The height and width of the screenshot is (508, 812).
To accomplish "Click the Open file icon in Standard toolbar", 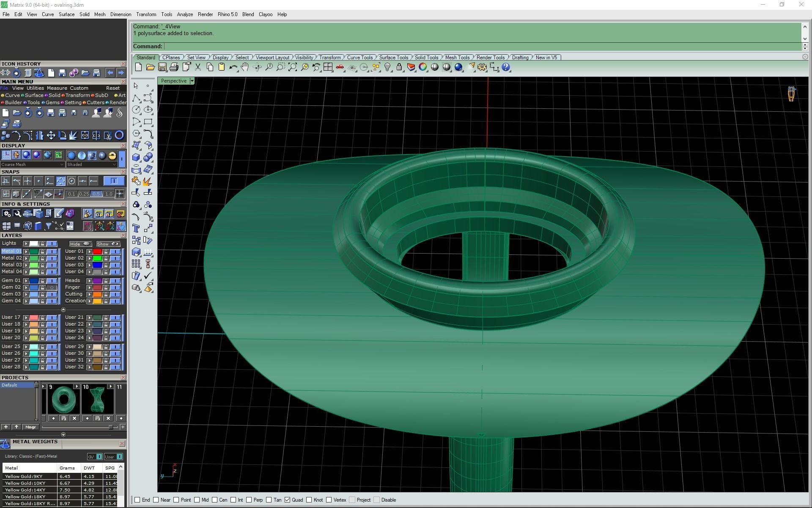I will [x=150, y=67].
